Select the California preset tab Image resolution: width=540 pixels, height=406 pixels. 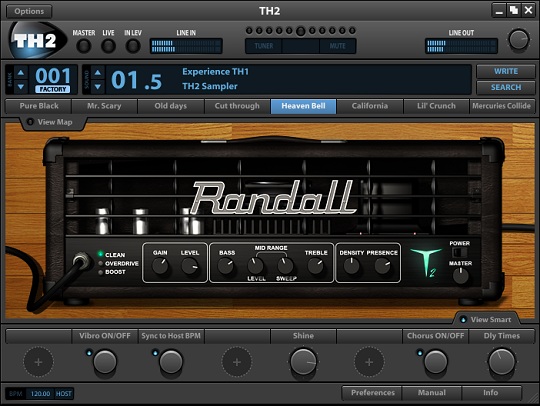(x=370, y=106)
